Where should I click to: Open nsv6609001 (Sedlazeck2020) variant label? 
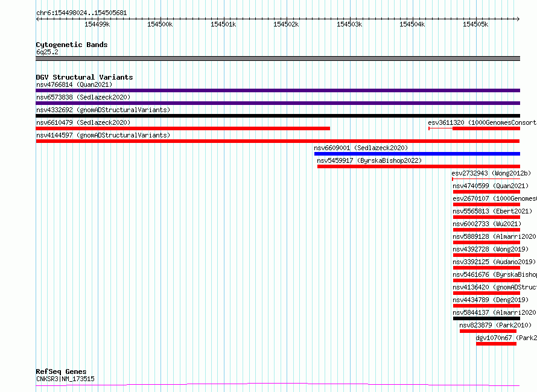point(361,148)
